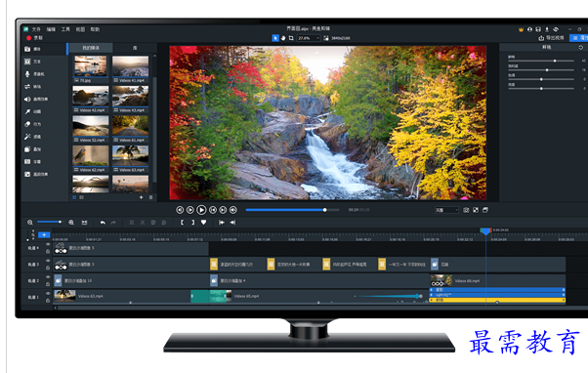Click the crown premium icon in the title bar
588x373 pixels.
point(521,29)
